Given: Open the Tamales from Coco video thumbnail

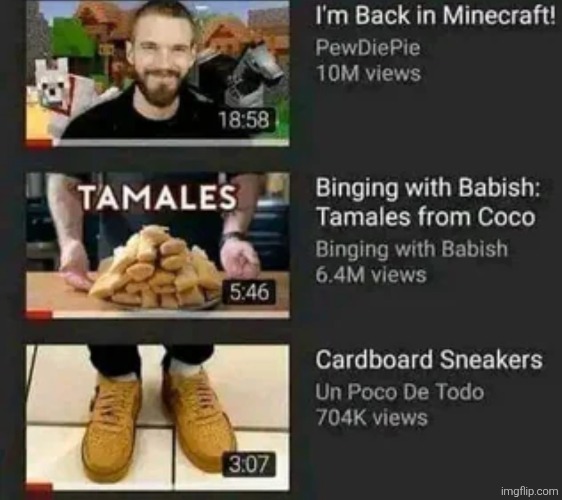Looking at the screenshot, I should tap(158, 245).
